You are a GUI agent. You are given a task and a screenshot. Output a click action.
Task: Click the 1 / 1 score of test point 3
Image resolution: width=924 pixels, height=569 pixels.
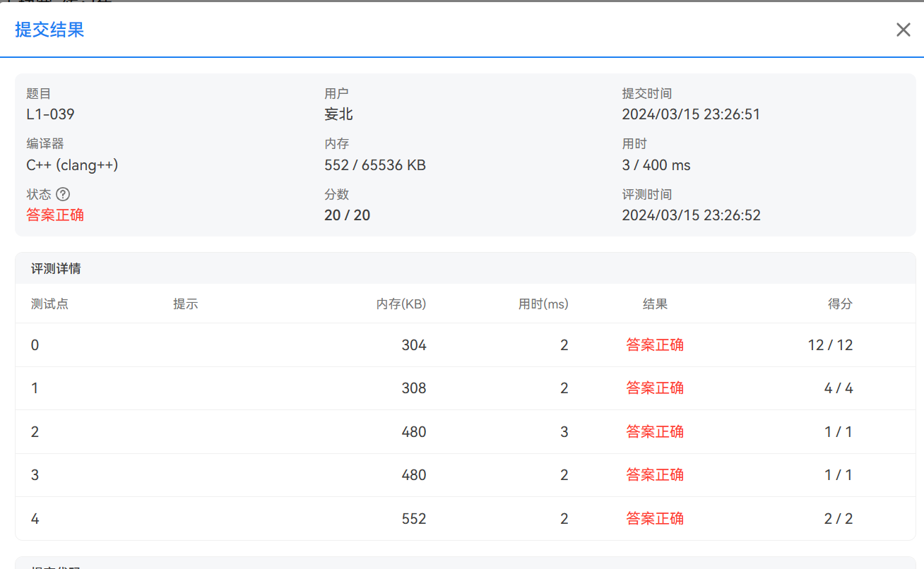[839, 475]
